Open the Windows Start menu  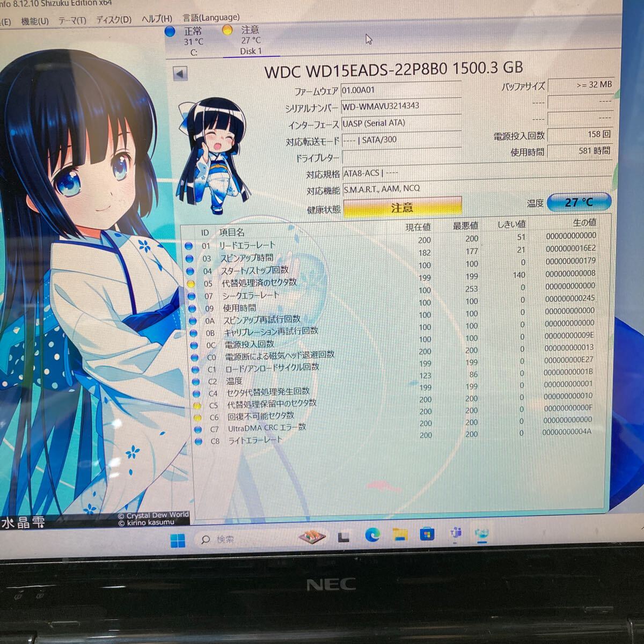178,539
